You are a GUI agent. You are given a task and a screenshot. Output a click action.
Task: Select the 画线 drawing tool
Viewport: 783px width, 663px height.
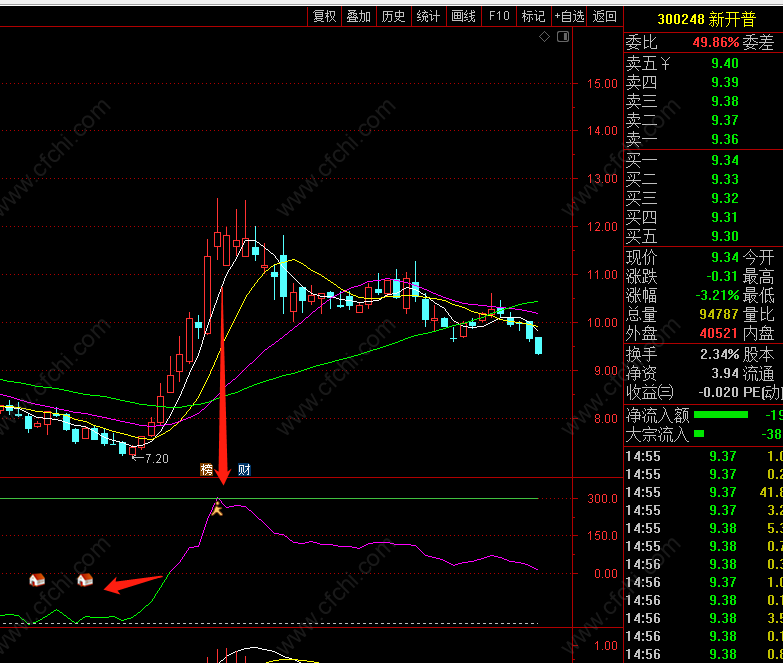(x=463, y=16)
